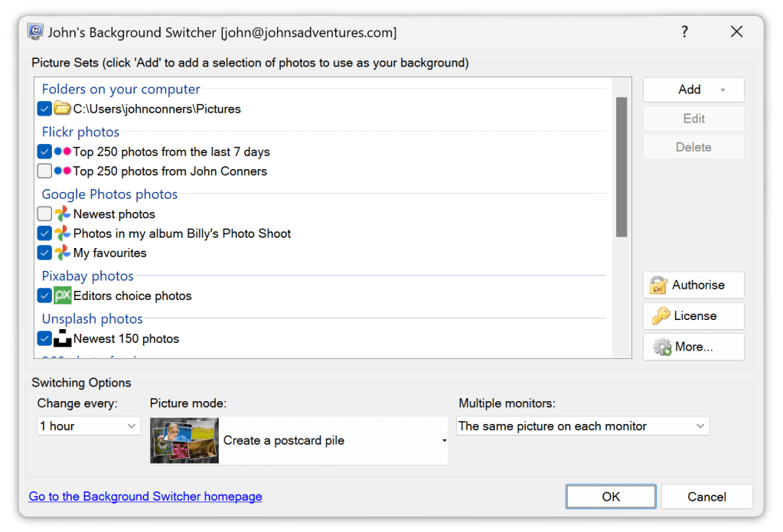This screenshot has width=783, height=532.
Task: Click the Pixabay icon beside Editors choice photos
Action: click(x=63, y=295)
